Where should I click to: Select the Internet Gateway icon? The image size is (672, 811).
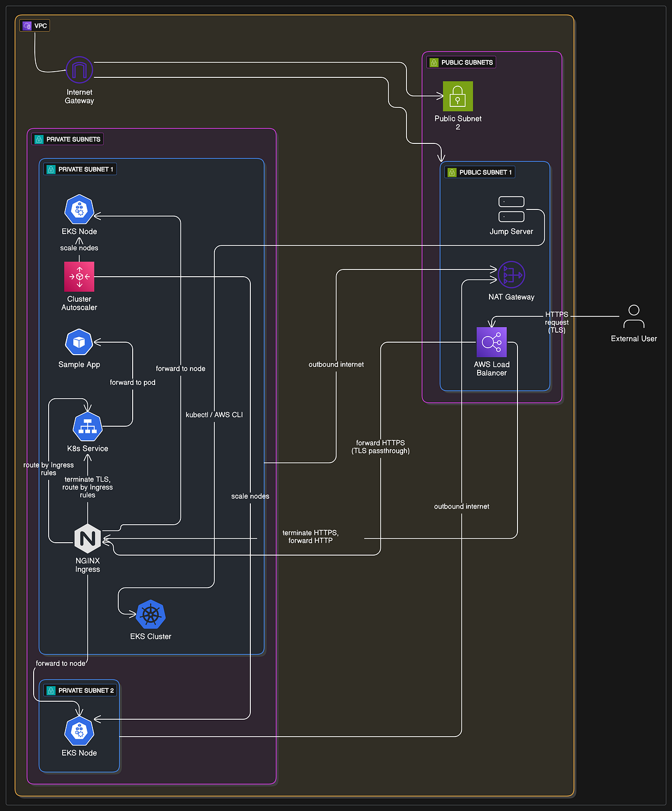[79, 70]
